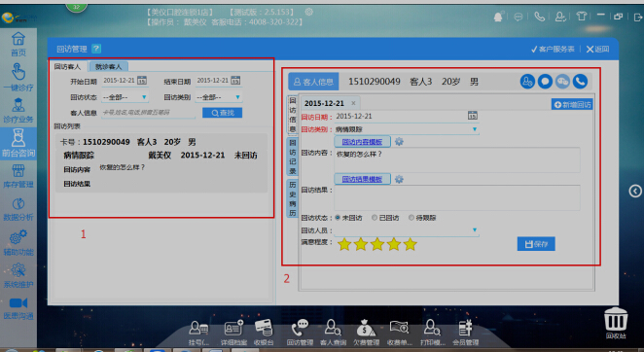Expand the 回访类别 filter dropdown
The height and width of the screenshot is (352, 644).
219,97
